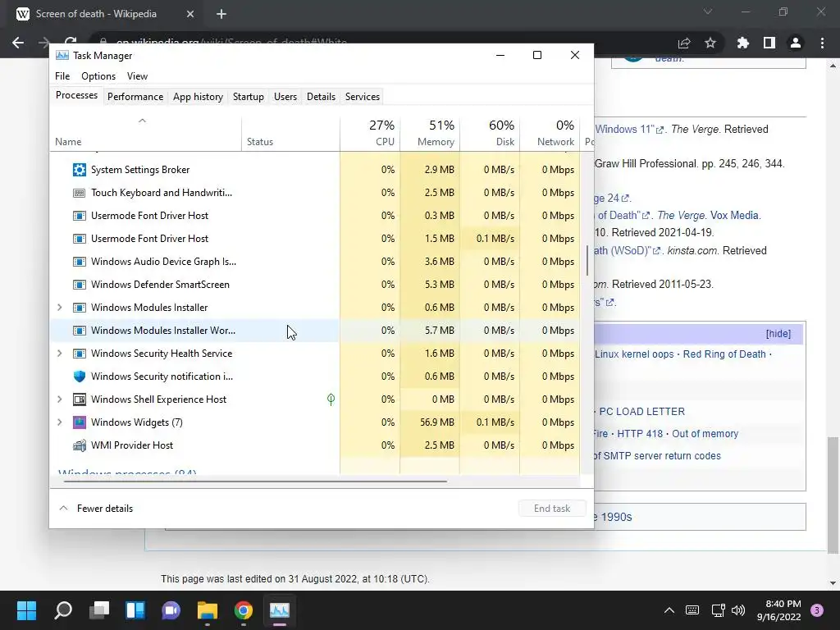840x630 pixels.
Task: Sort processes by the Network column
Action: 550,133
